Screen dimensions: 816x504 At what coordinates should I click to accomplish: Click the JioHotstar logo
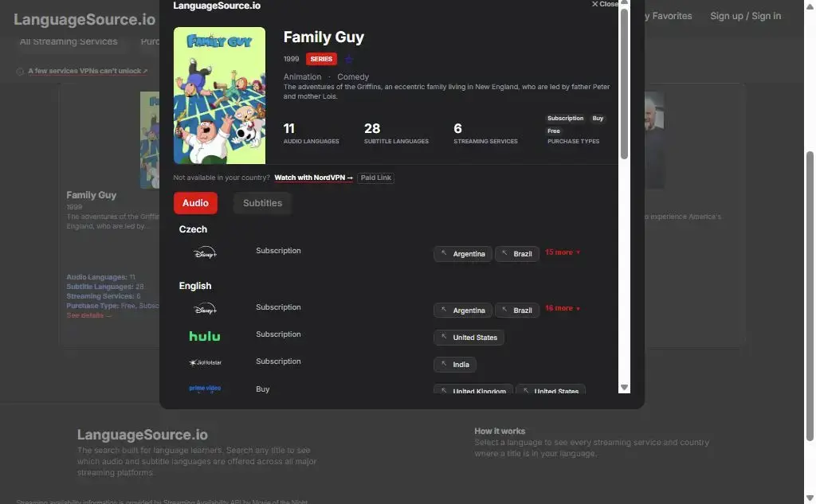[205, 362]
